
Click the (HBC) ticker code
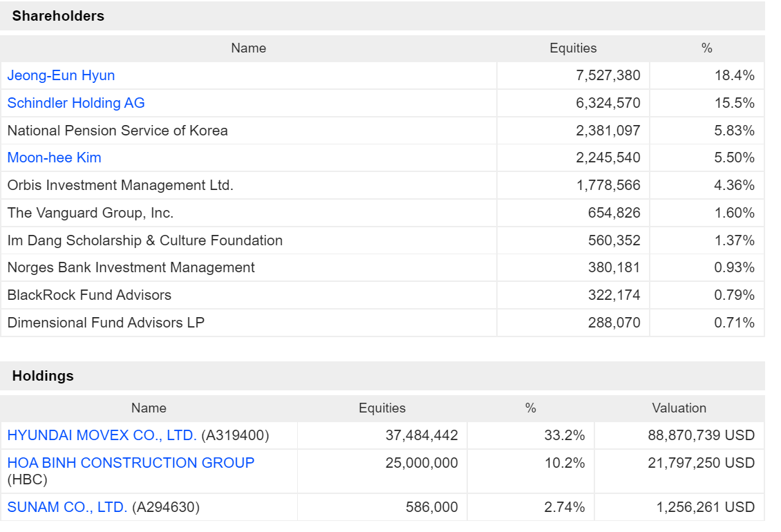pos(28,479)
